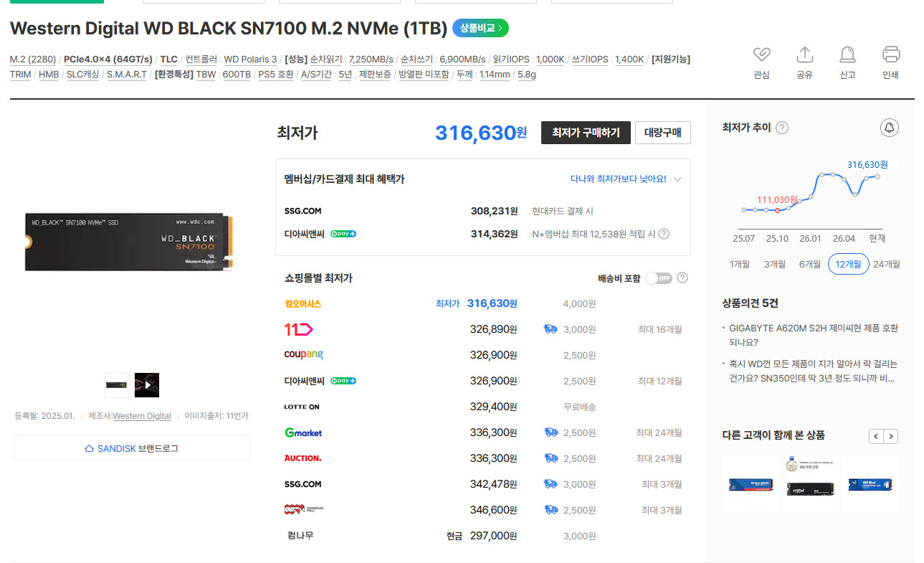Click the help icon beside 배송비 포함 toggle

[682, 278]
